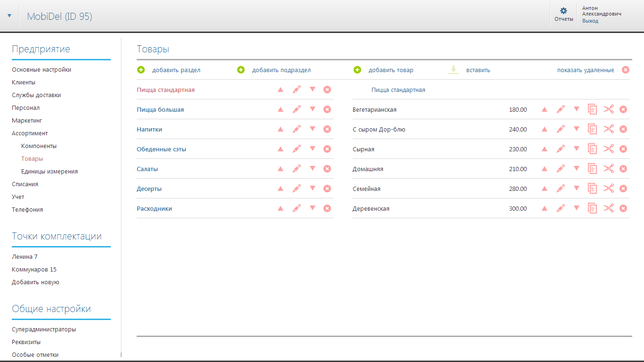The width and height of the screenshot is (644, 362).
Task: Click the red X next to показать удаленные
Action: (x=626, y=70)
